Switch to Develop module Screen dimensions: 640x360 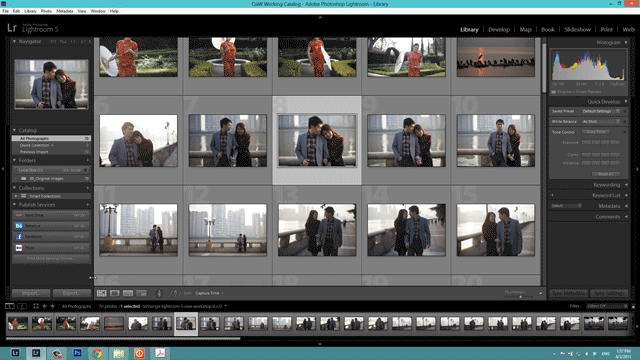[499, 29]
